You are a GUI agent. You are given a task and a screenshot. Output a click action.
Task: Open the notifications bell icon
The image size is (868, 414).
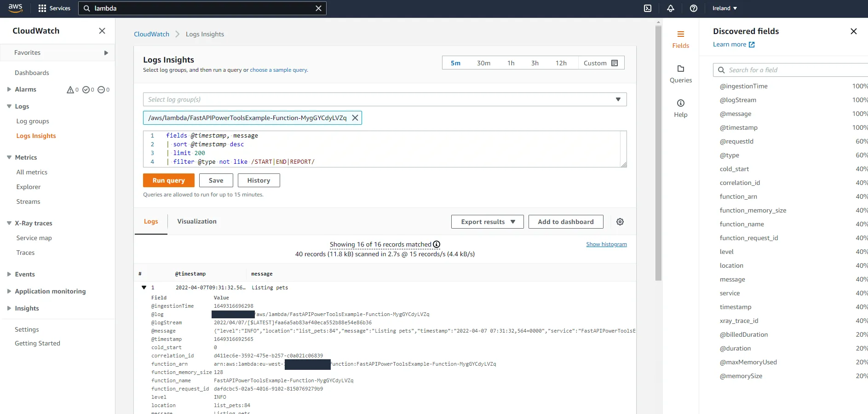(x=670, y=8)
